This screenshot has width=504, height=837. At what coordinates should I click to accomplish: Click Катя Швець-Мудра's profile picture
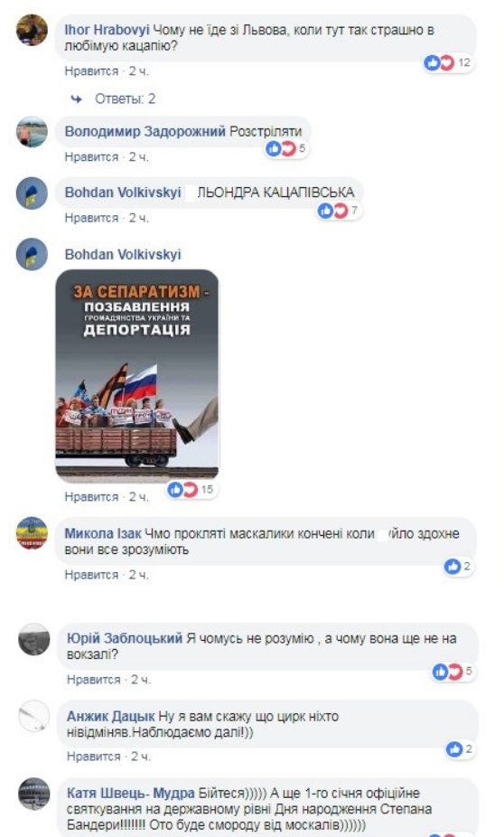click(x=34, y=794)
